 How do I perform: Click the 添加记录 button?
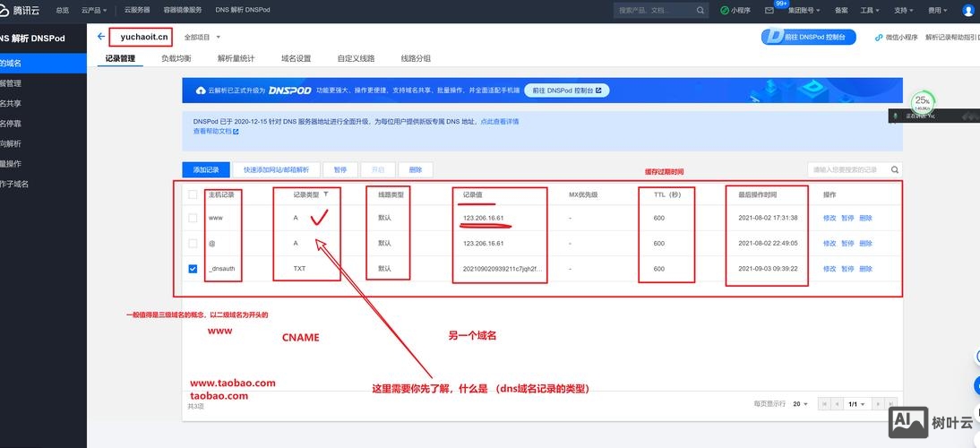(x=206, y=169)
